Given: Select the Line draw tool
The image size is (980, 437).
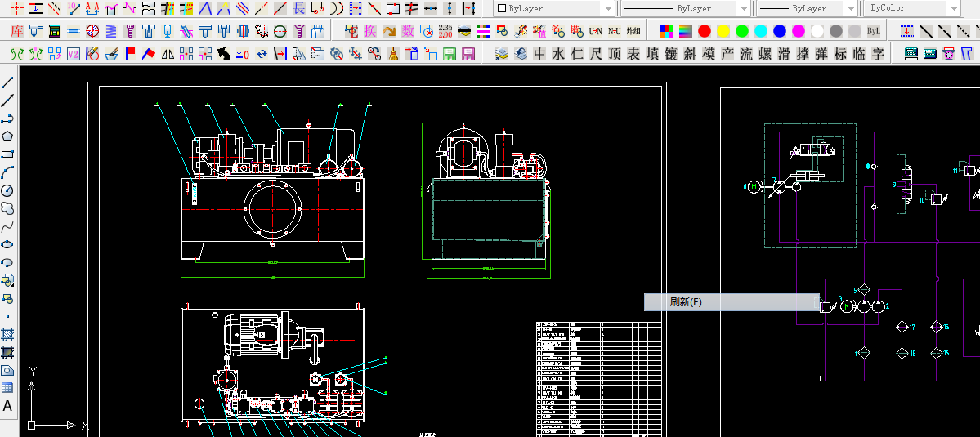Looking at the screenshot, I should coord(7,82).
